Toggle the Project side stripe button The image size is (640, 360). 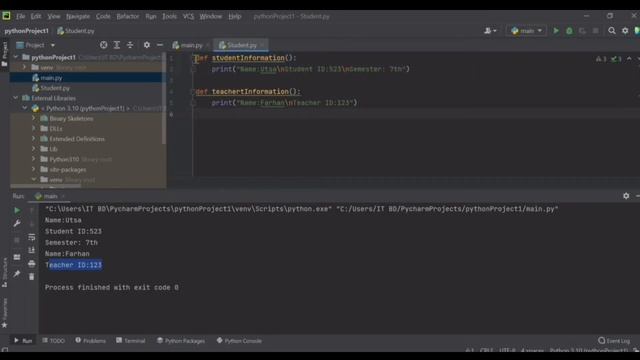(x=4, y=54)
